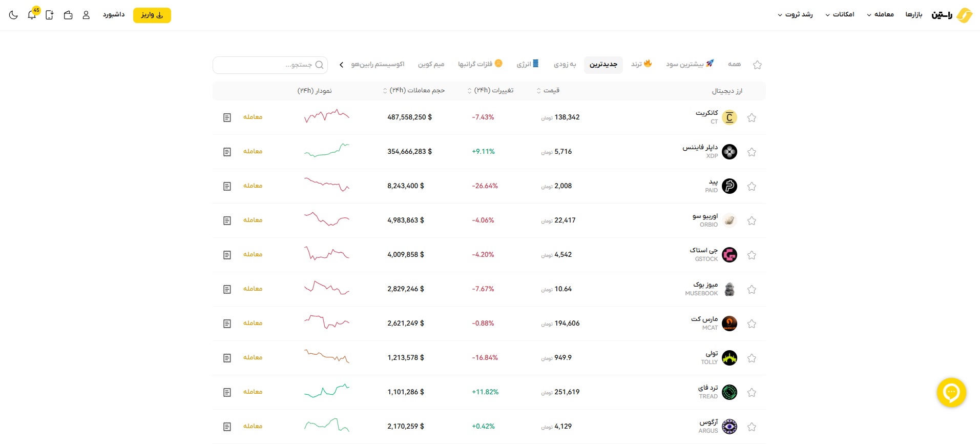This screenshot has width=980, height=444.
Task: Expand the رشد ثروت menu dropdown
Action: (x=795, y=14)
